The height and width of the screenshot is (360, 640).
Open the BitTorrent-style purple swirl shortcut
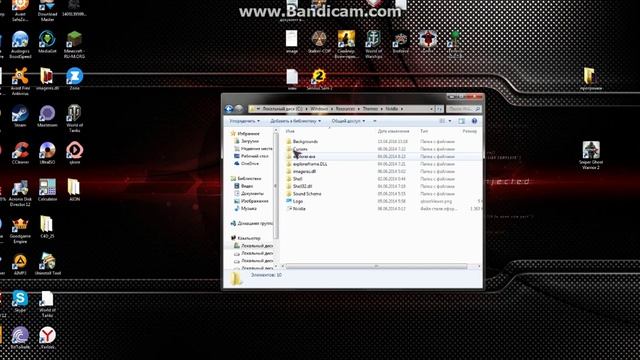(x=20, y=338)
